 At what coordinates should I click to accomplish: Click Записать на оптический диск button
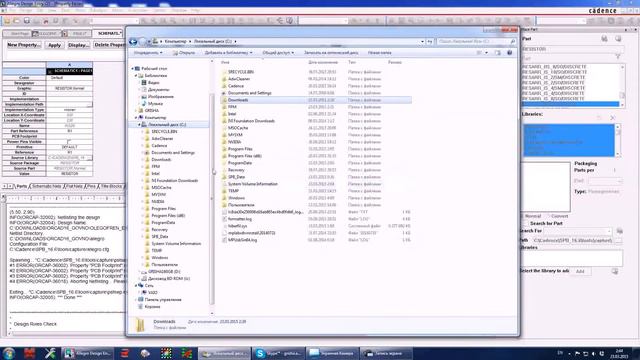tap(331, 53)
